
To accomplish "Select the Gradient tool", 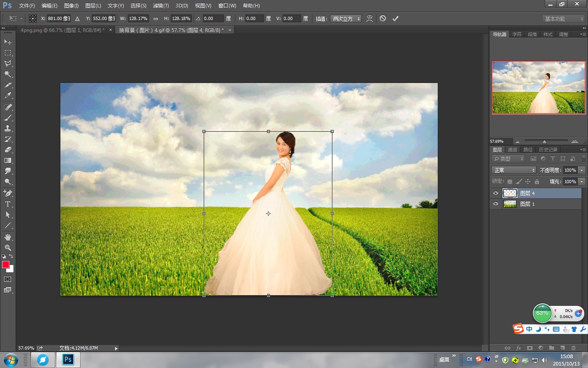I will [8, 161].
